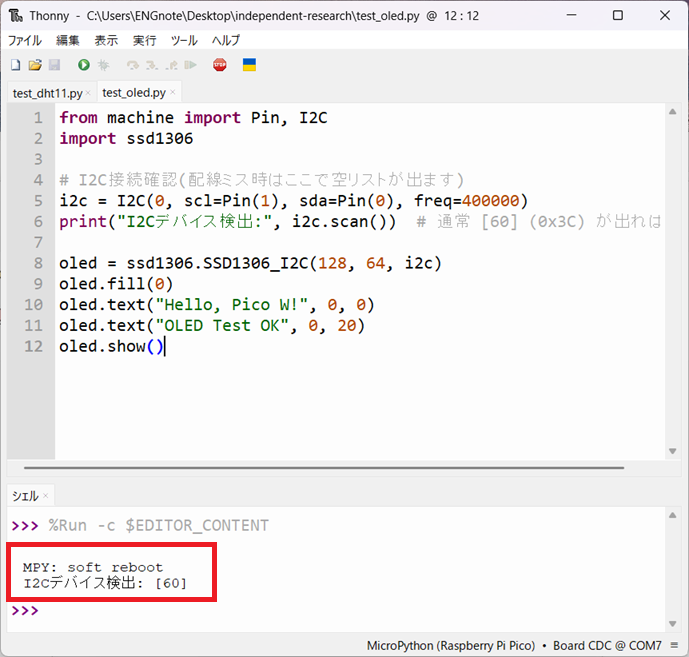Switch to the test_dht11.py tab

coord(47,93)
